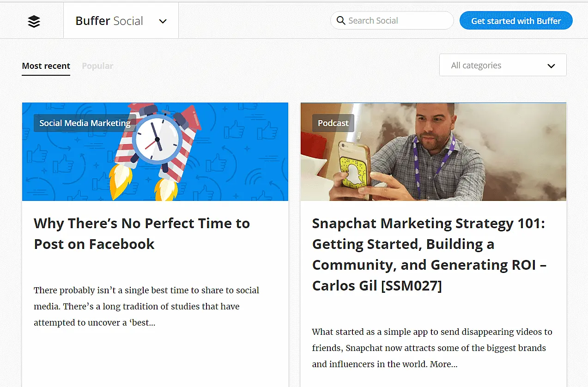Click the All categories chevron arrow
The width and height of the screenshot is (588, 387).
(x=551, y=66)
